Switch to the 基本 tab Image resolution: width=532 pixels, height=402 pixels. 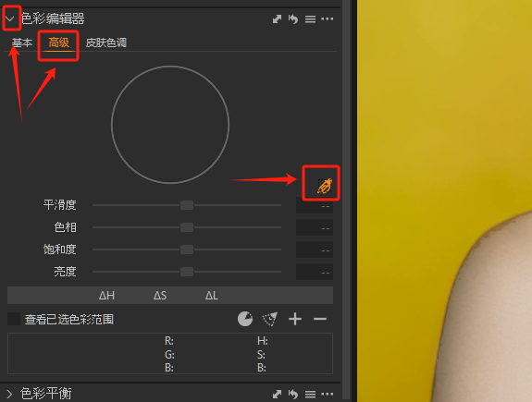[22, 43]
